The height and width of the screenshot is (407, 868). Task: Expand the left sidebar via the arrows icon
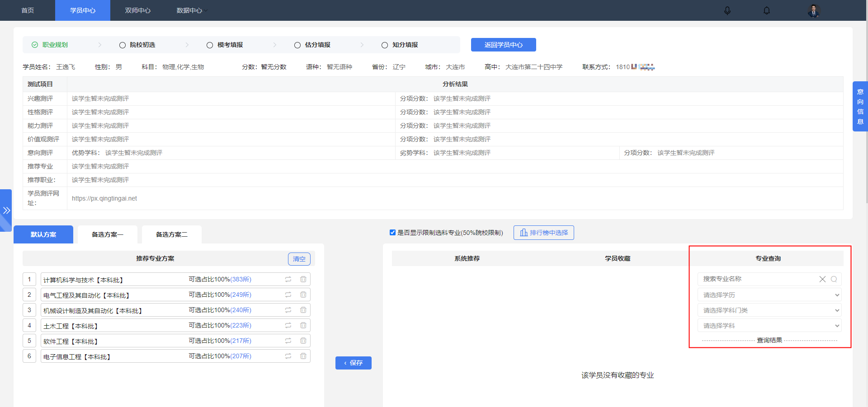coord(6,210)
